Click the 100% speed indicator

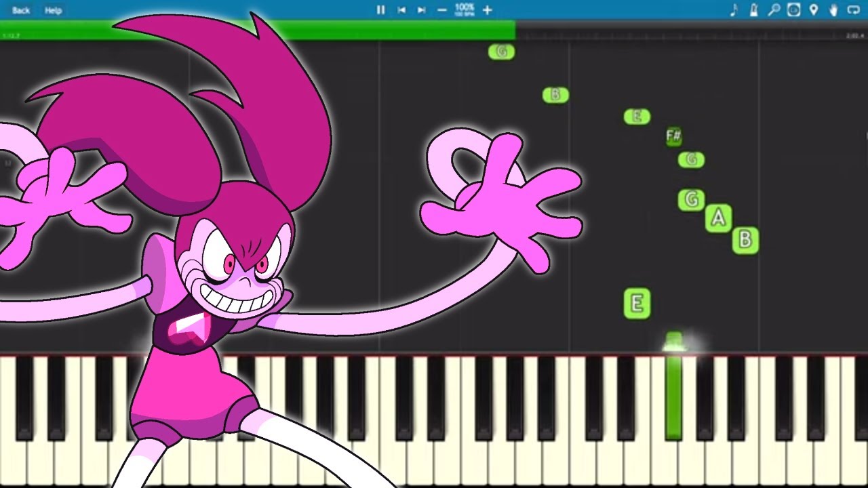tap(465, 9)
